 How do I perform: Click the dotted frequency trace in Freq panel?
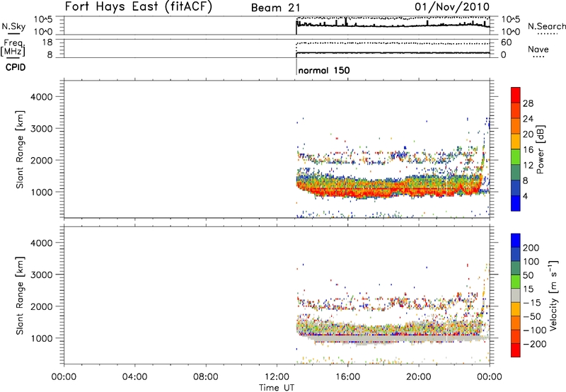393,43
